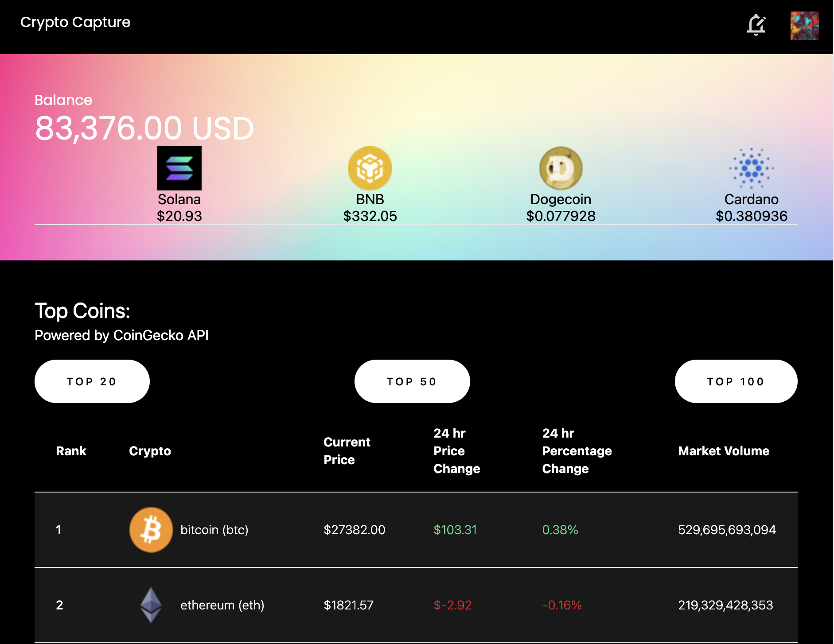Select the bitcoin (btc) row entry

[214, 529]
